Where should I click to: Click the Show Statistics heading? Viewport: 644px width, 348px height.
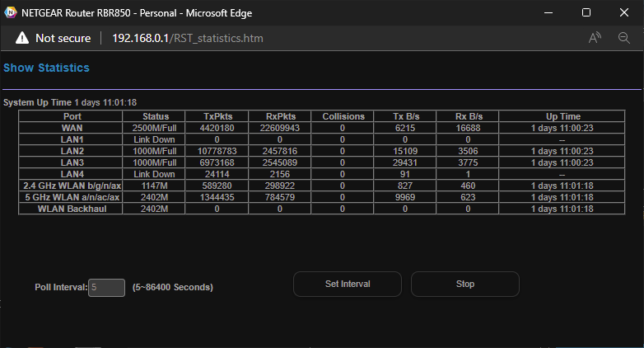click(46, 68)
